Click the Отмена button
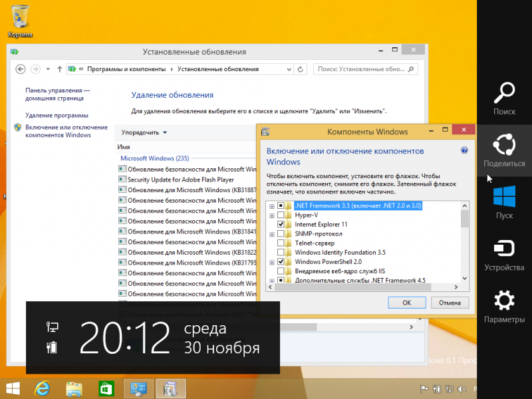This screenshot has height=399, width=532. click(x=450, y=303)
